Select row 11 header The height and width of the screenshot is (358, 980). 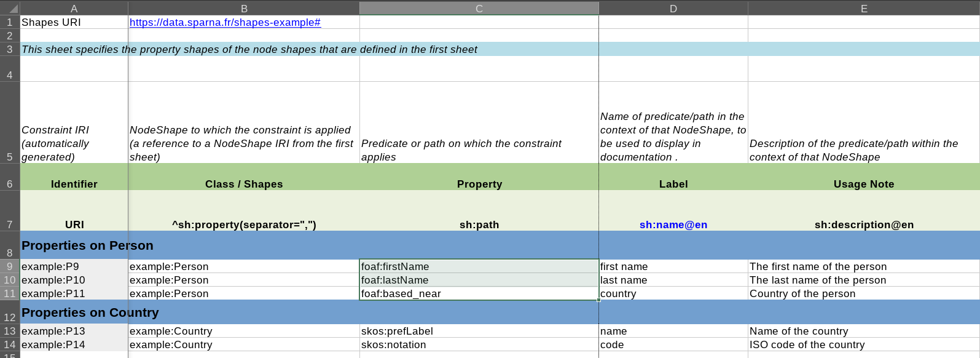(x=10, y=293)
